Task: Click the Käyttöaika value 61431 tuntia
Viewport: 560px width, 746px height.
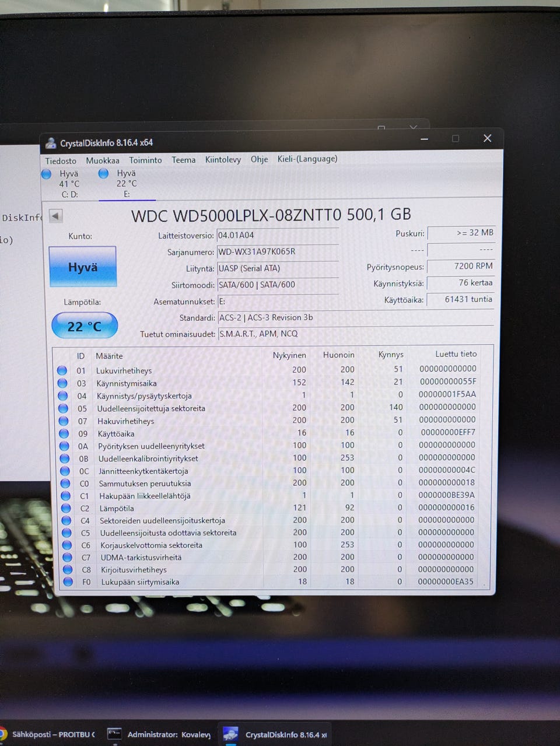Action: (461, 299)
